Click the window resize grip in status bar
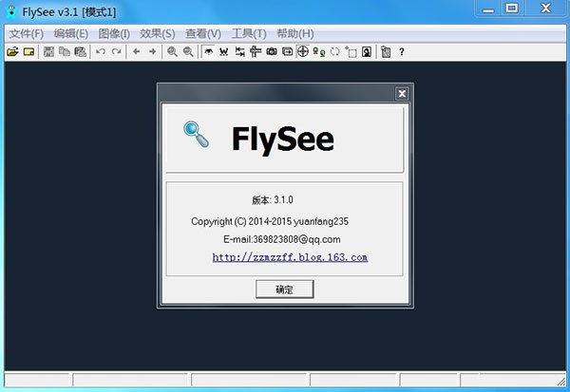The image size is (570, 392). coord(561,381)
